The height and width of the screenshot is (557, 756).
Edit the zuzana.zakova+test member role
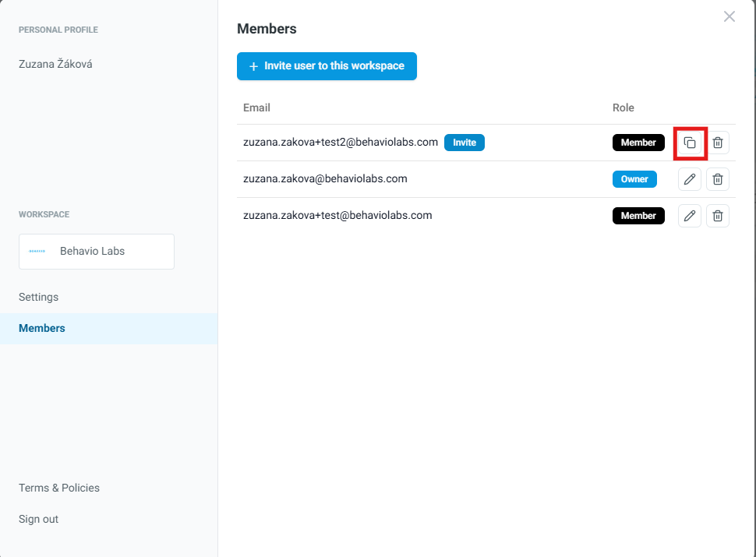tap(690, 216)
